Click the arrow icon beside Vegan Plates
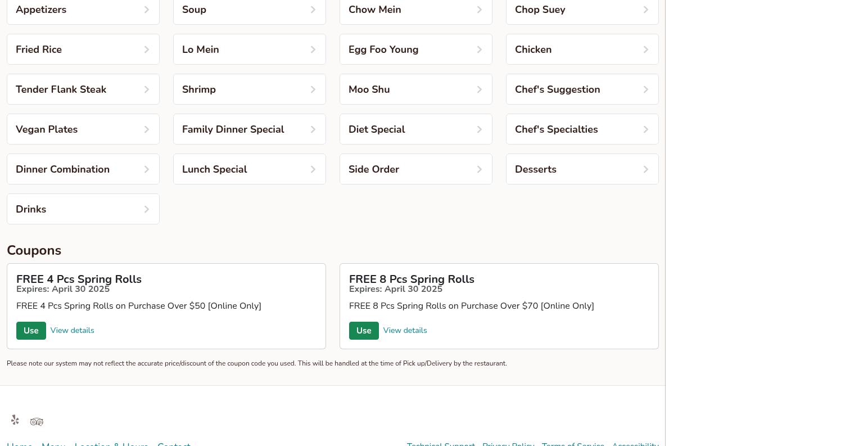The image size is (868, 446). pyautogui.click(x=146, y=129)
